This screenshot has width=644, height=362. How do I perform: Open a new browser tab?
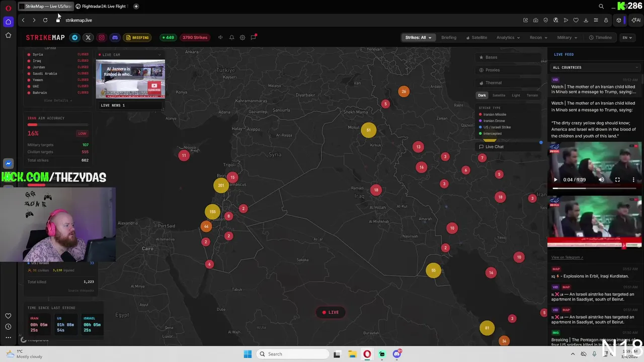point(136,6)
